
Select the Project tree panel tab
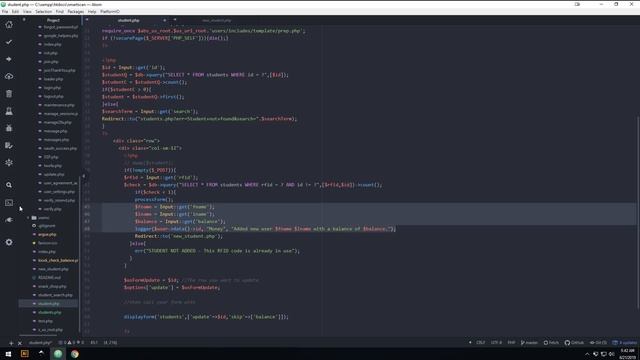[53, 20]
